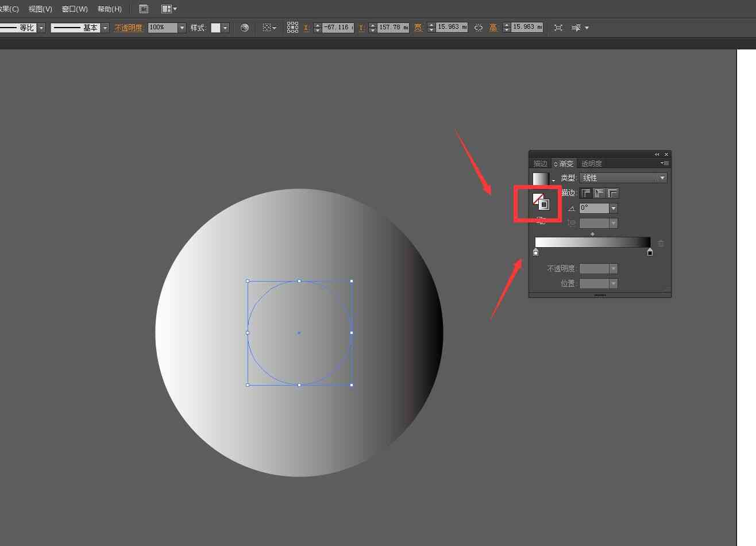Apply gradient across stroke button

pos(613,193)
